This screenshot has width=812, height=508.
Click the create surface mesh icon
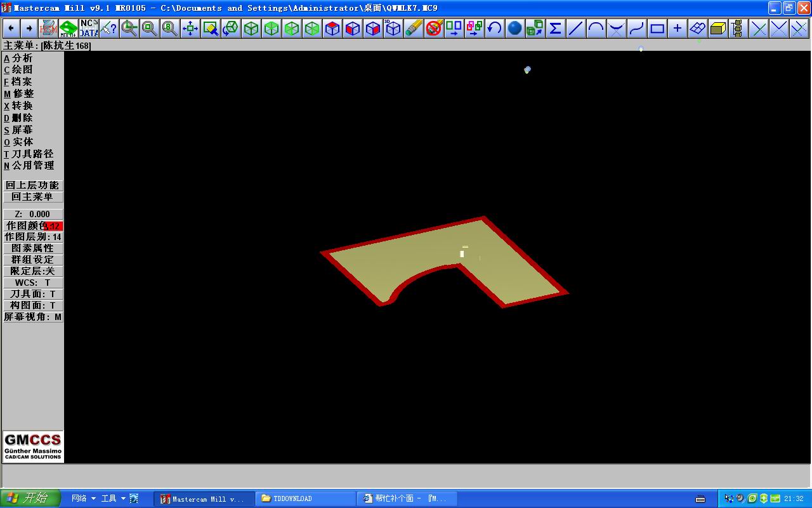click(x=698, y=29)
